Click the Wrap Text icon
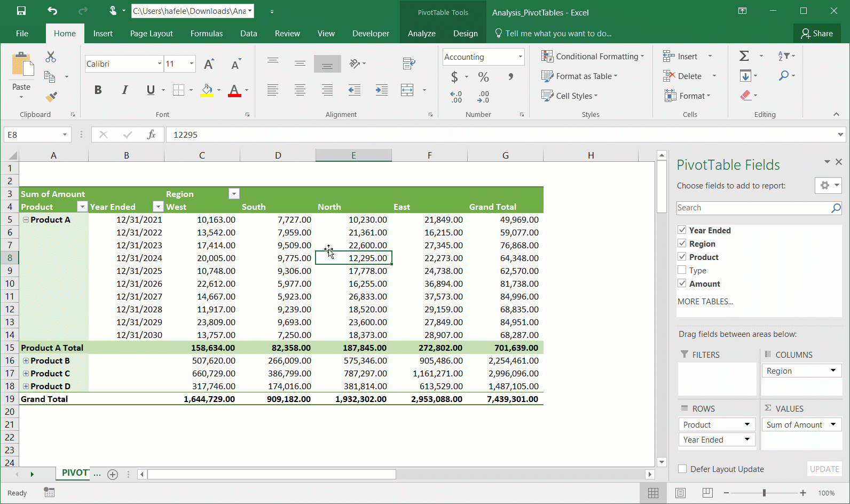 click(409, 64)
